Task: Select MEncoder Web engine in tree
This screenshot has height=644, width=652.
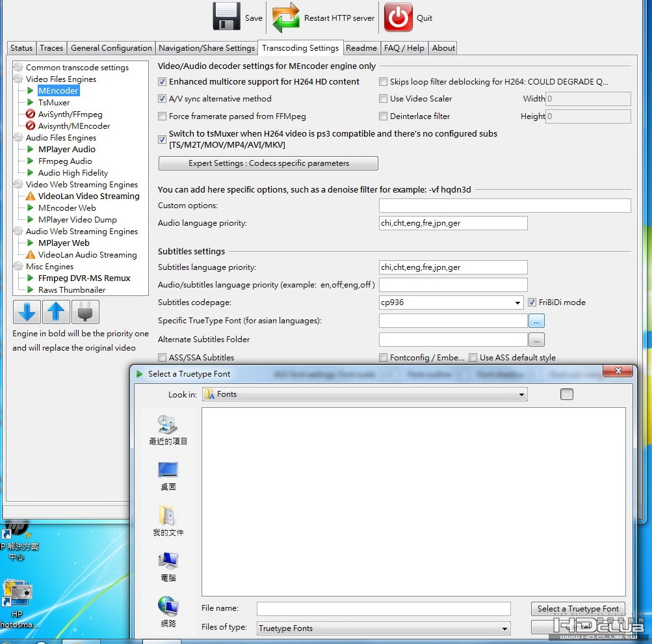Action: (67, 208)
